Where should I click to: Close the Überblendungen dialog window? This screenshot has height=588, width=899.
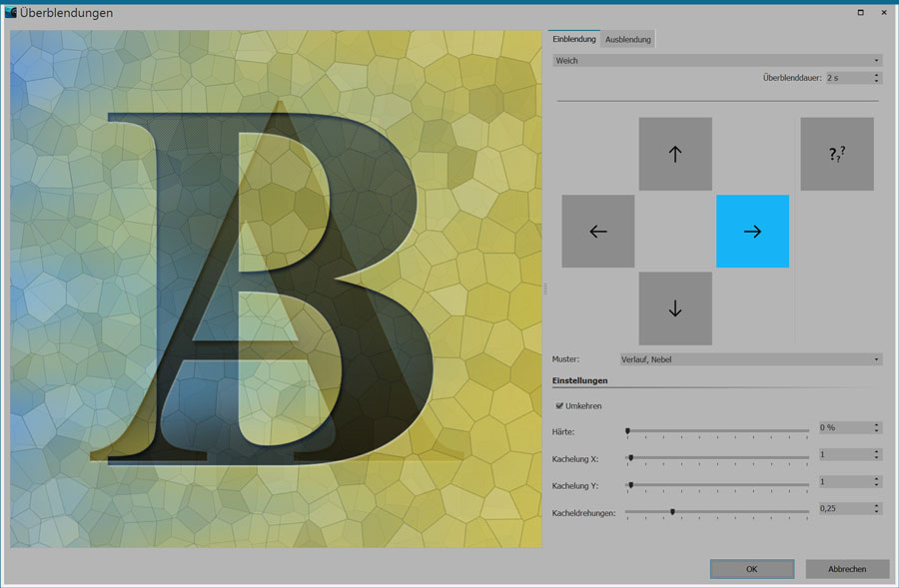[884, 12]
